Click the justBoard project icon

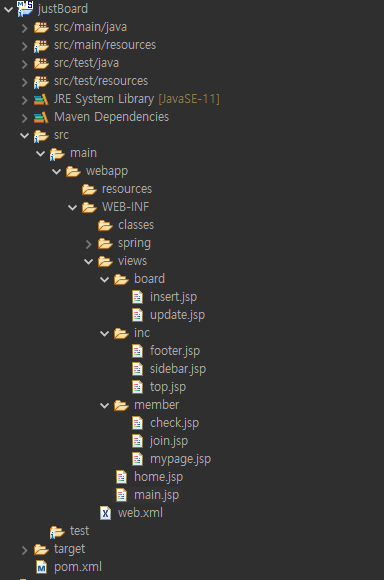pyautogui.click(x=25, y=9)
